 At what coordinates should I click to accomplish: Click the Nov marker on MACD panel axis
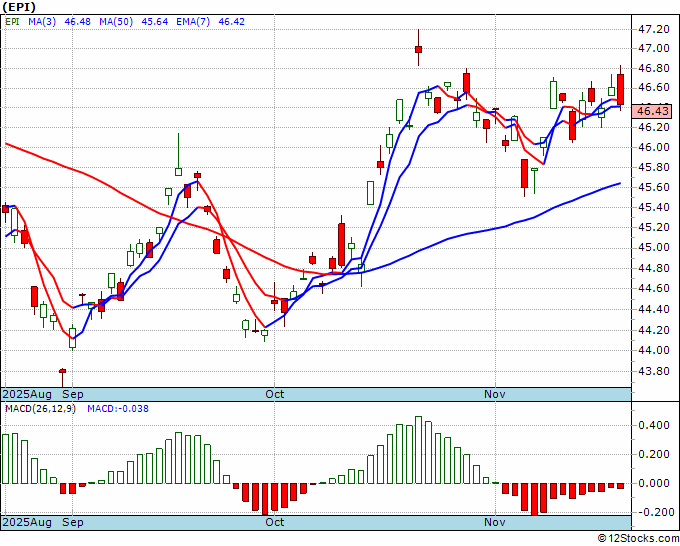pos(495,522)
